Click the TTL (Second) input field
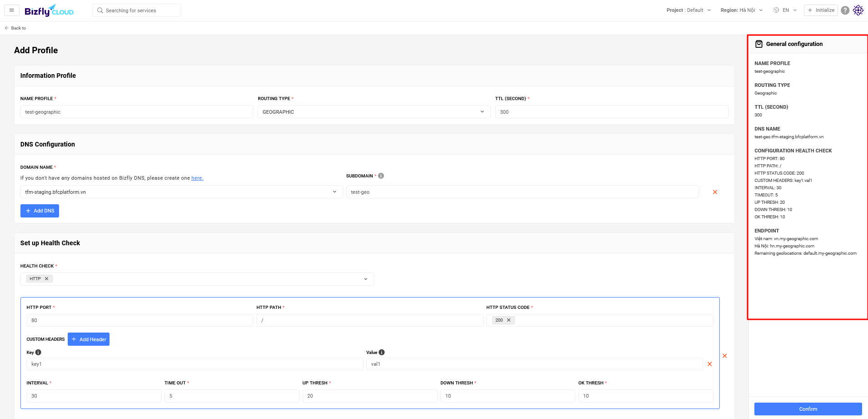Viewport: 868px width, 419px height. 612,112
